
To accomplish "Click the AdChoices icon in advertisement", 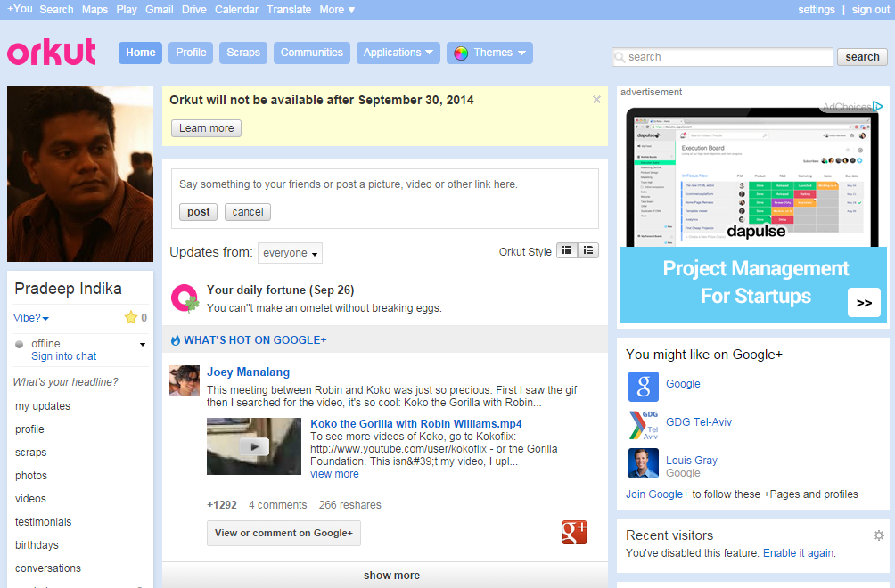I will pyautogui.click(x=878, y=106).
